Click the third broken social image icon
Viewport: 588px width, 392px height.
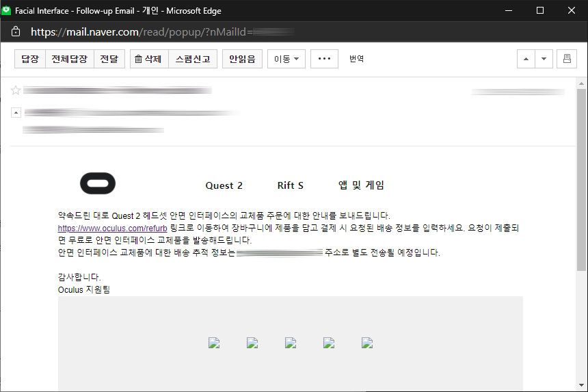291,343
